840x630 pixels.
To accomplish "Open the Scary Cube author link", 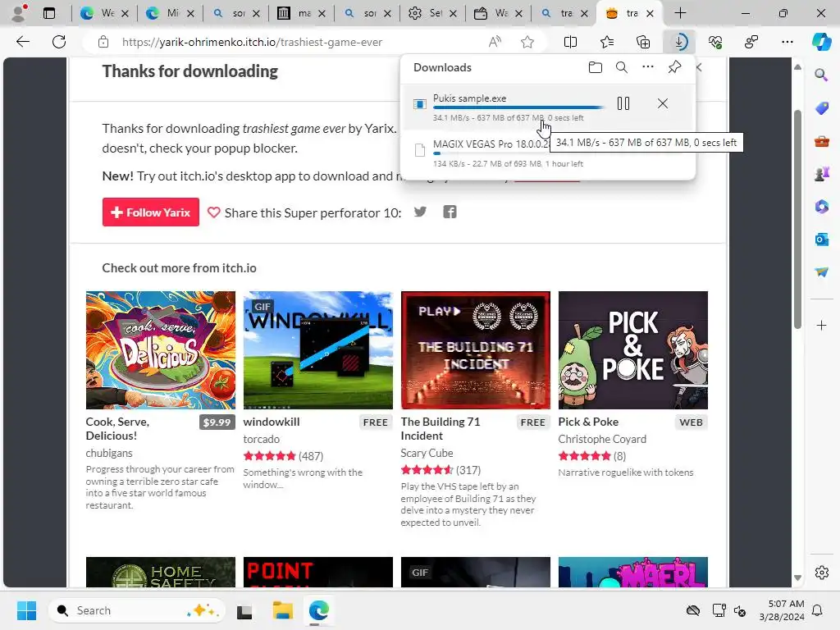I will click(x=427, y=453).
